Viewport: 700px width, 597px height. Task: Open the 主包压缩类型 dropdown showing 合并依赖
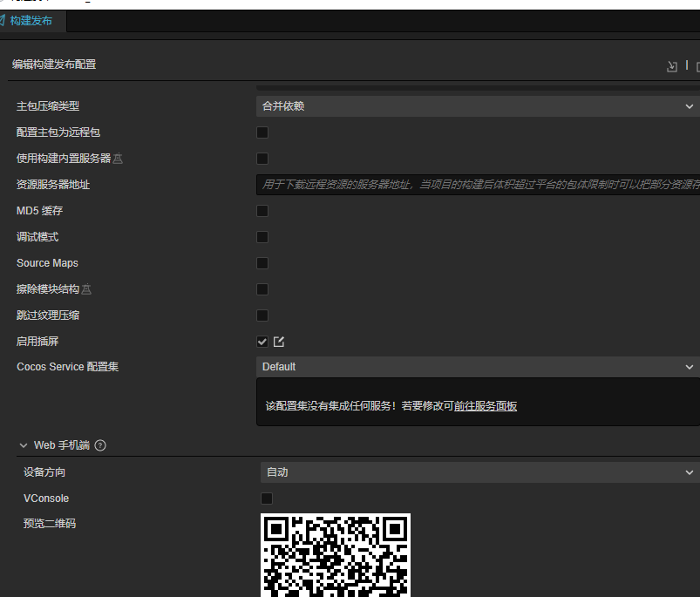[478, 106]
